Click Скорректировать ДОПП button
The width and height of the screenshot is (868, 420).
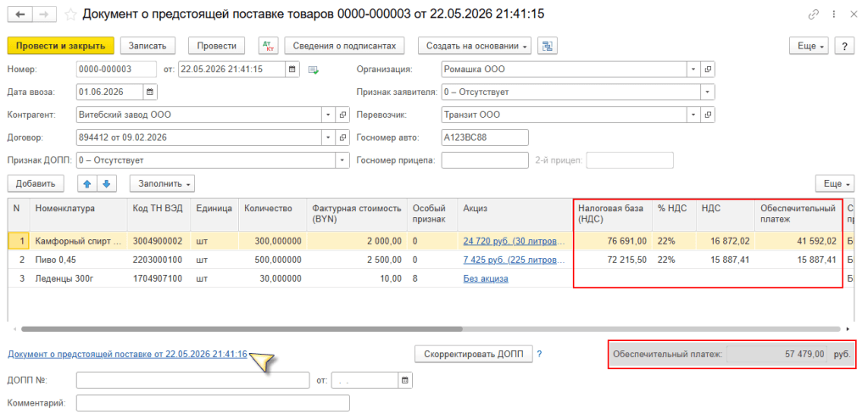pyautogui.click(x=473, y=354)
